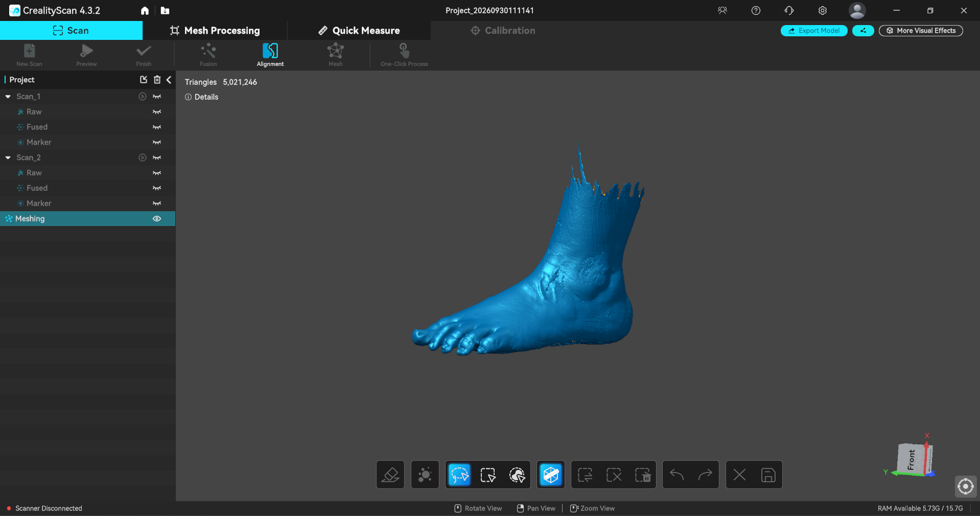The image size is (980, 516).
Task: Select the Meshing row in project tree
Action: point(87,218)
